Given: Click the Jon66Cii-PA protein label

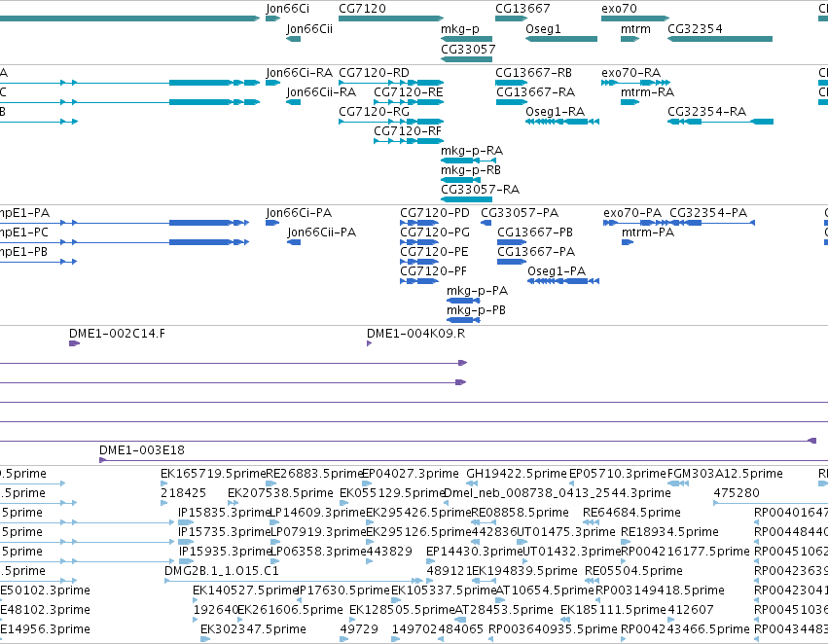Looking at the screenshot, I should (322, 233).
